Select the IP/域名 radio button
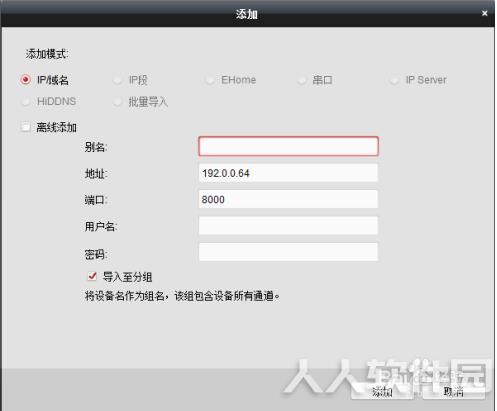 point(26,80)
